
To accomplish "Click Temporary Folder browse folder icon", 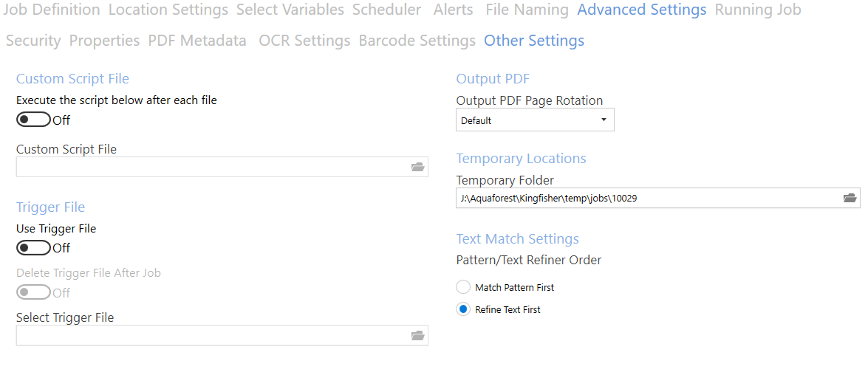I will tap(850, 198).
